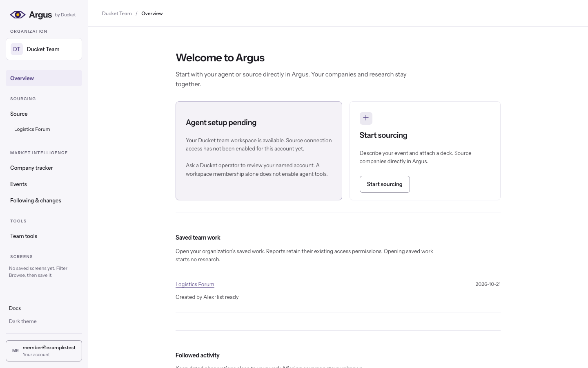This screenshot has height=368, width=588.
Task: Select Overview in the sidebar
Action: (x=44, y=78)
